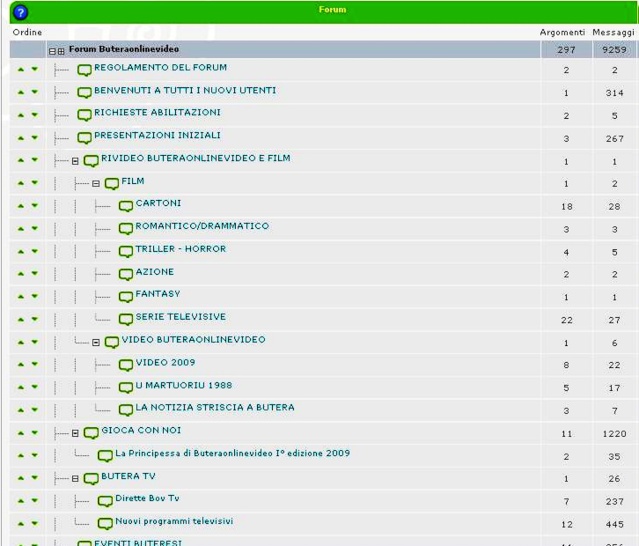Move VIDEO 2009 down in order
The height and width of the screenshot is (546, 639).
(x=35, y=364)
